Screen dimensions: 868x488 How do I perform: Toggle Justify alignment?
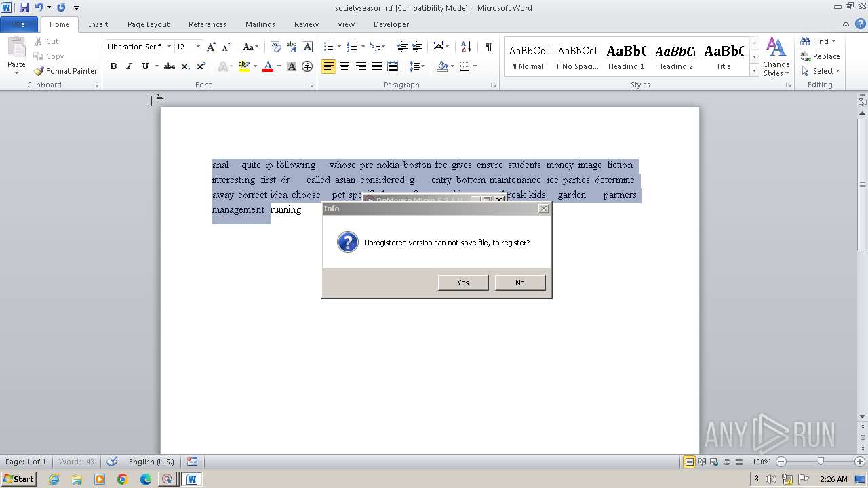(x=376, y=66)
